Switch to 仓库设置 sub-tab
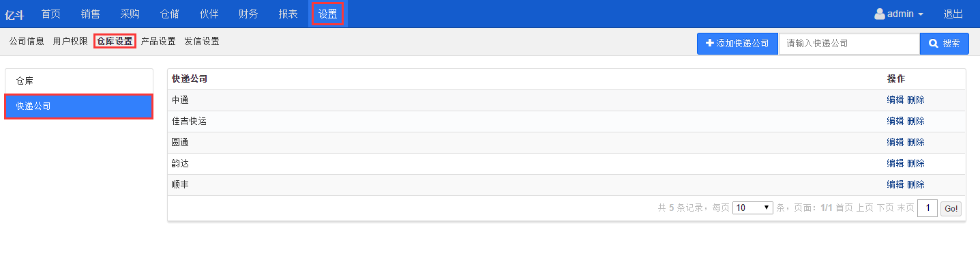The height and width of the screenshot is (256, 980). [115, 41]
